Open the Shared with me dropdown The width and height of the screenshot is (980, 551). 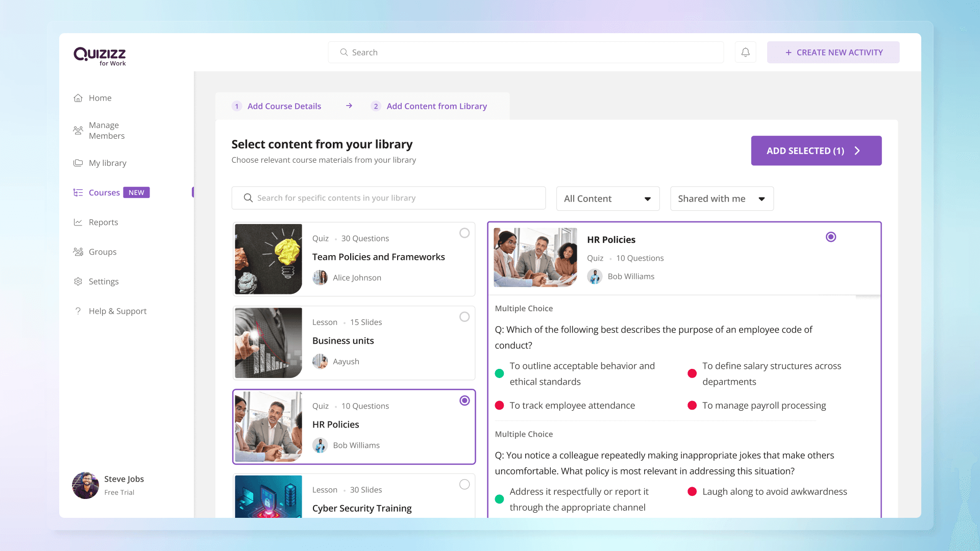[x=721, y=198]
